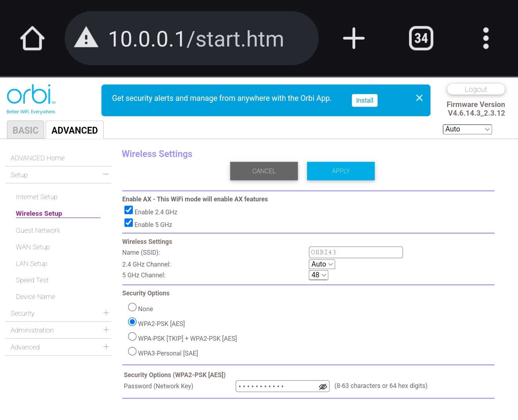Open Guest Network in the sidebar

38,231
